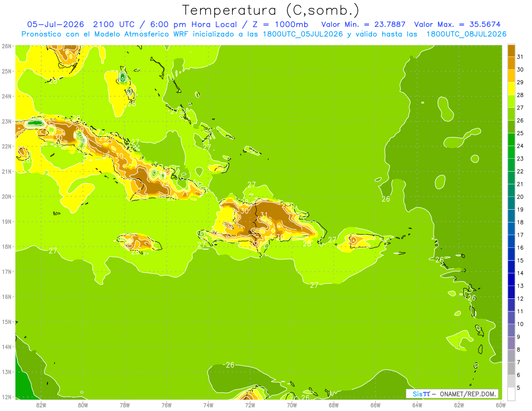
Task: Click the colorbar segment between 19 and 20
Action: (x=511, y=203)
